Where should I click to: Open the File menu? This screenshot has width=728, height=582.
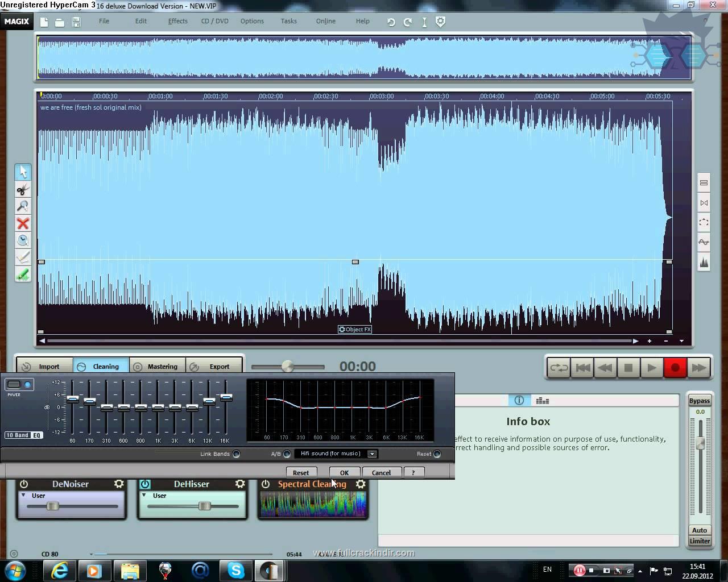point(104,21)
